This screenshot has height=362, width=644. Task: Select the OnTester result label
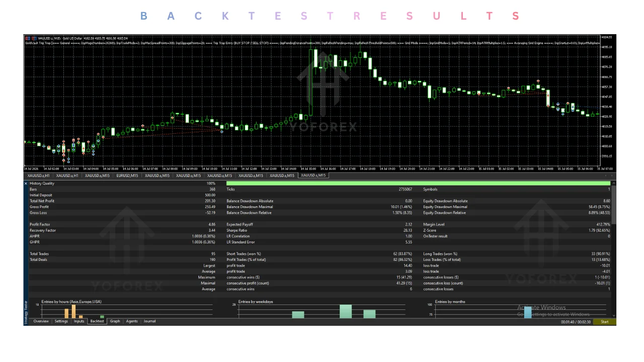coord(436,236)
